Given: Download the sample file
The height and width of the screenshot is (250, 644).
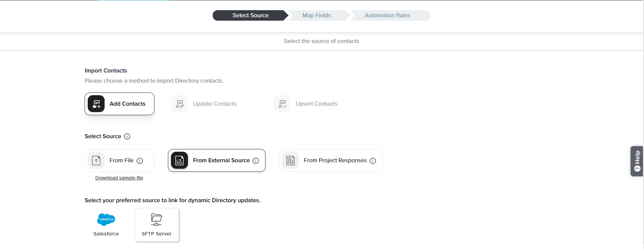Looking at the screenshot, I should click(x=119, y=178).
